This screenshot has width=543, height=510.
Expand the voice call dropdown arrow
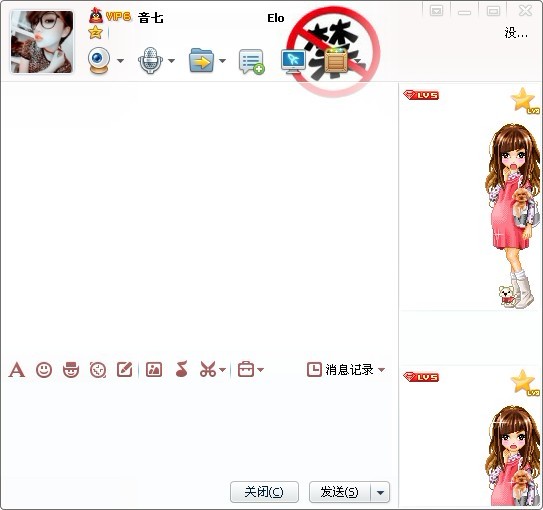tap(171, 61)
